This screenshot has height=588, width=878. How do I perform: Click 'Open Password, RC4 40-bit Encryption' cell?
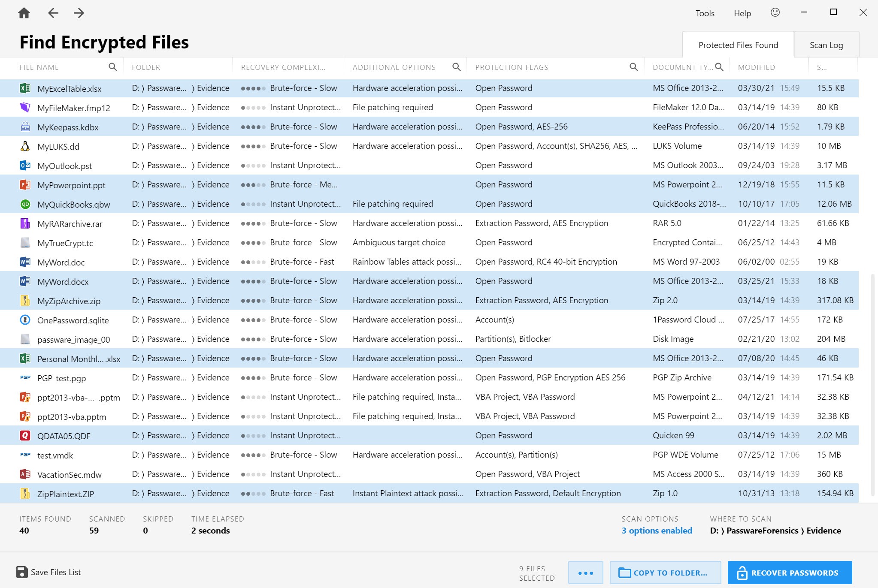point(546,262)
